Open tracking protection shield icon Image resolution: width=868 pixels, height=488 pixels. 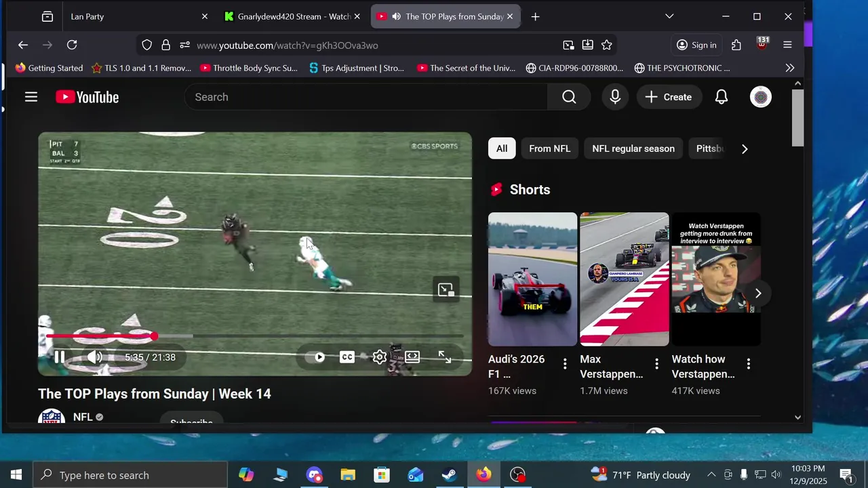coord(146,45)
